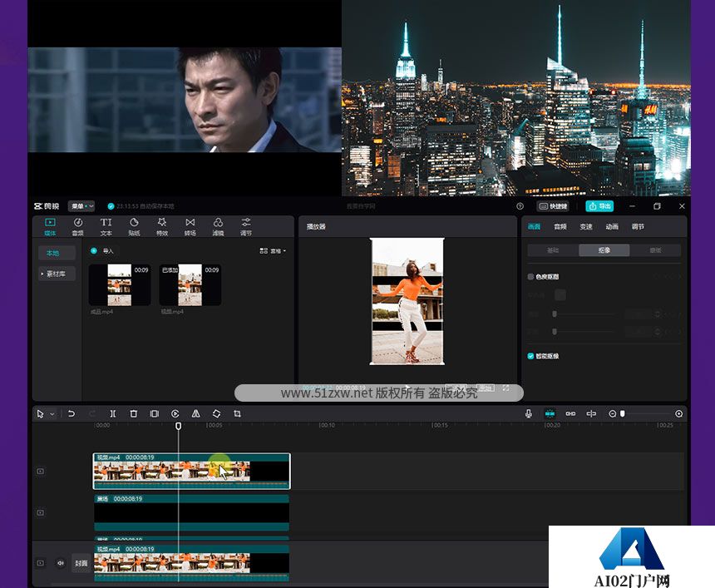This screenshot has height=588, width=715.
Task: Click the crop icon
Action: pos(237,413)
